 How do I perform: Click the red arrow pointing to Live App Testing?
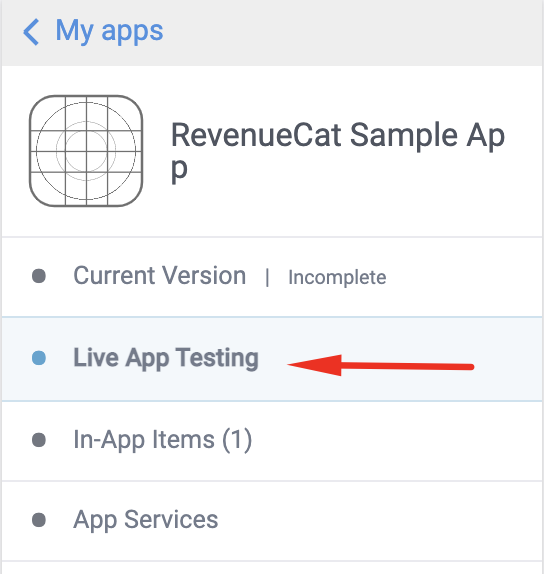click(x=380, y=365)
